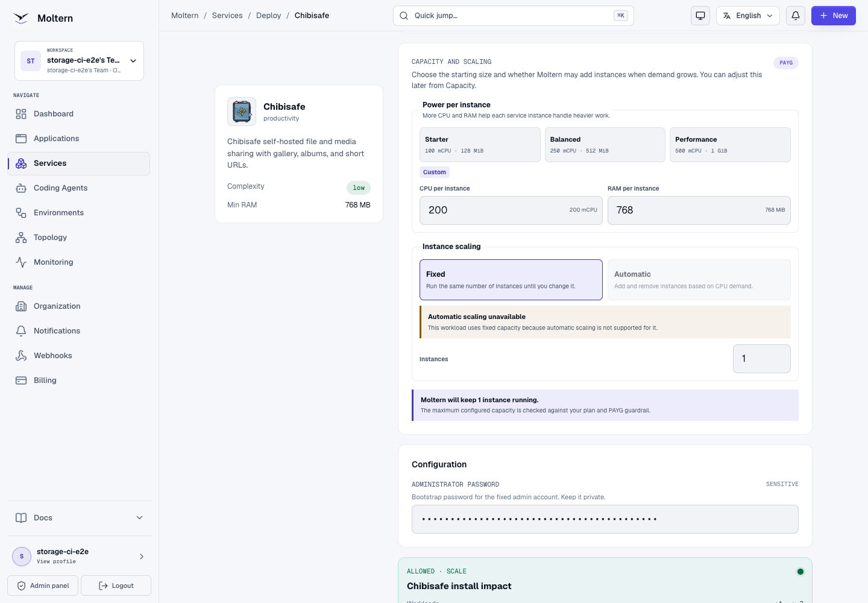Open Dashboard from the sidebar
The width and height of the screenshot is (868, 603).
79,114
